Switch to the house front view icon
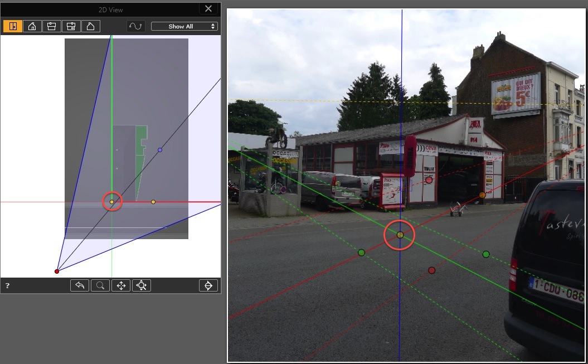 pyautogui.click(x=32, y=26)
